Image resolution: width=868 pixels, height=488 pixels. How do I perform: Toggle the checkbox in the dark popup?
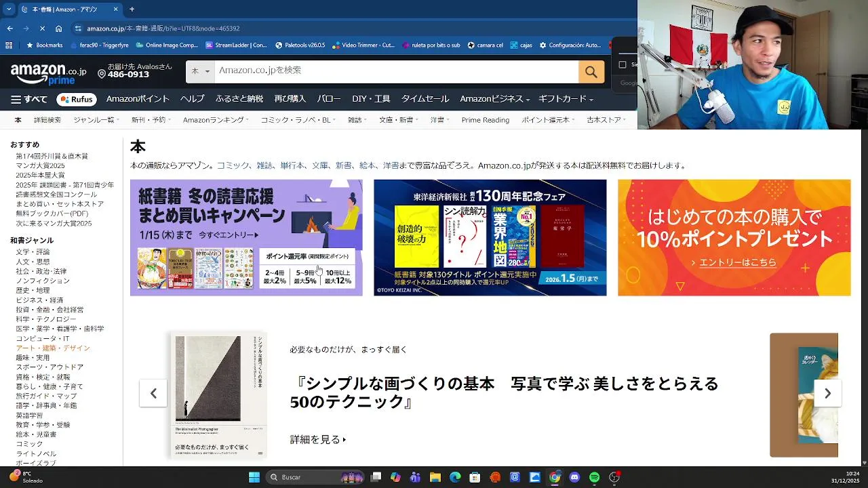click(623, 64)
